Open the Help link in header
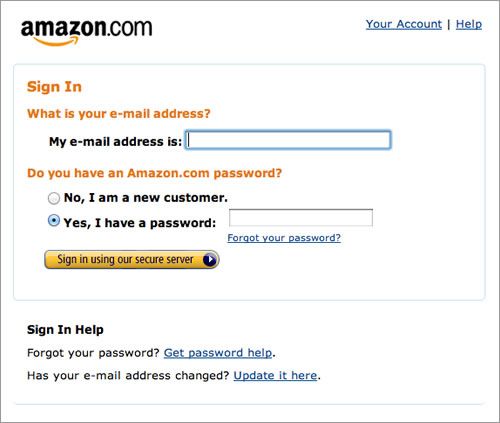500x423 pixels. click(469, 24)
